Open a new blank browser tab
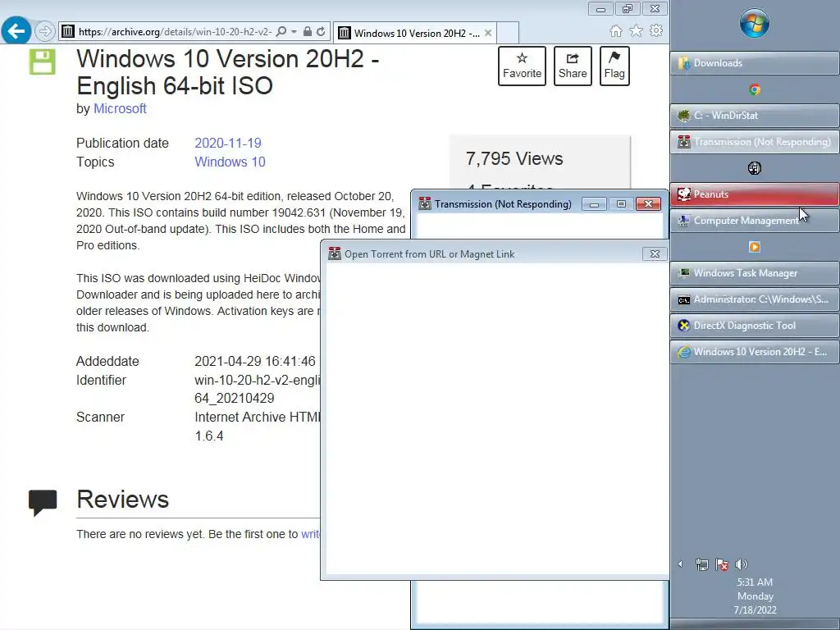This screenshot has height=630, width=840. (508, 33)
